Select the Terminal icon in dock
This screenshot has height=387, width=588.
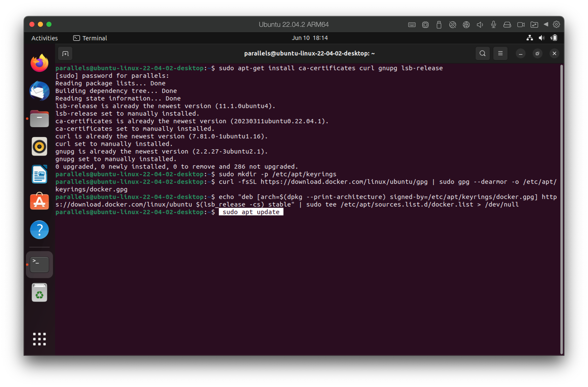pyautogui.click(x=39, y=265)
